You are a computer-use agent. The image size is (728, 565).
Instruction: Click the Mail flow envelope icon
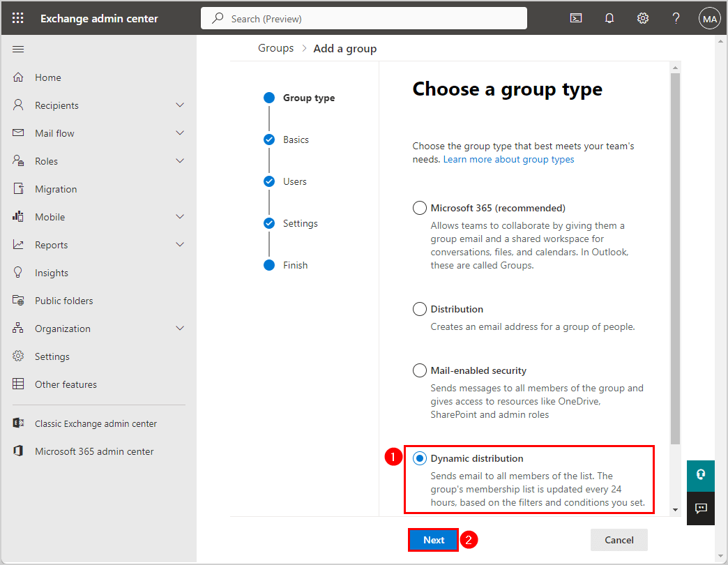point(18,133)
